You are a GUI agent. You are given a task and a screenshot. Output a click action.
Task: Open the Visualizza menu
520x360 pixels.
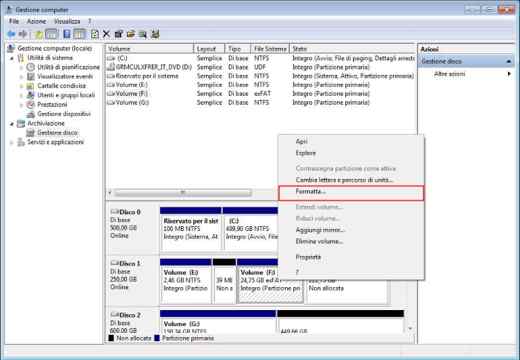(67, 21)
